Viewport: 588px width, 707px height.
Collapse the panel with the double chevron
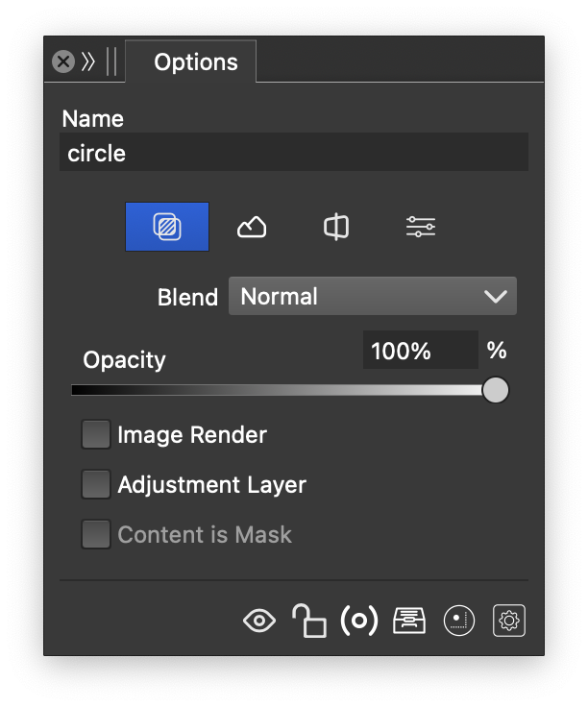click(x=88, y=62)
